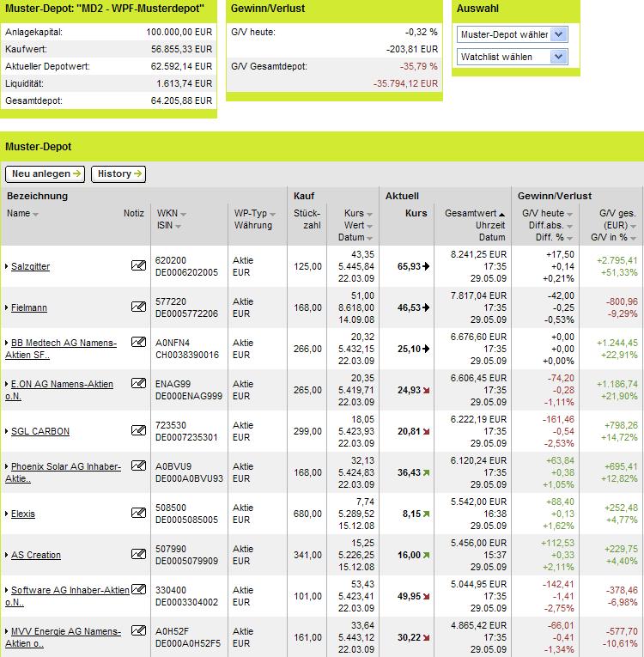Click red down arrow beside Software AG 49,95
This screenshot has height=657, width=644.
(427, 596)
